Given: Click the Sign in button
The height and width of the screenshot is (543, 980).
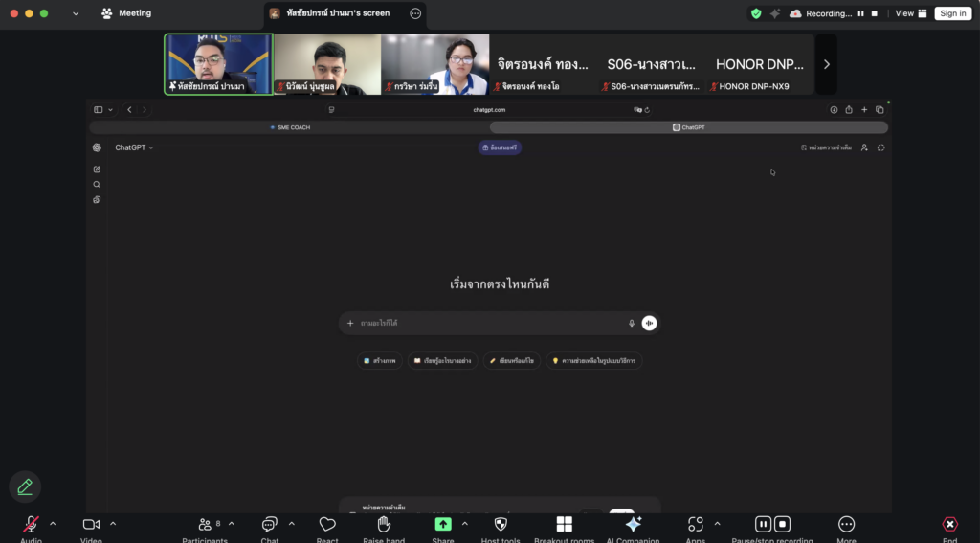Looking at the screenshot, I should click(952, 13).
